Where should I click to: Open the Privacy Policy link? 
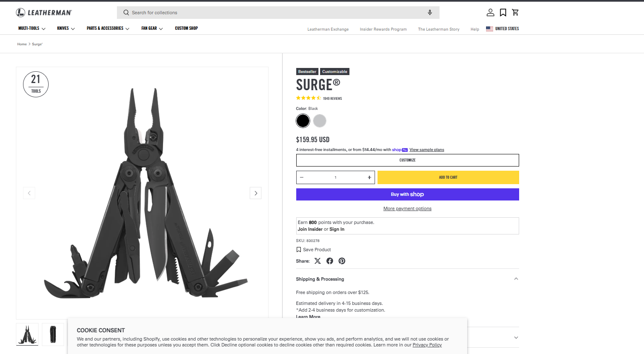[x=427, y=345]
